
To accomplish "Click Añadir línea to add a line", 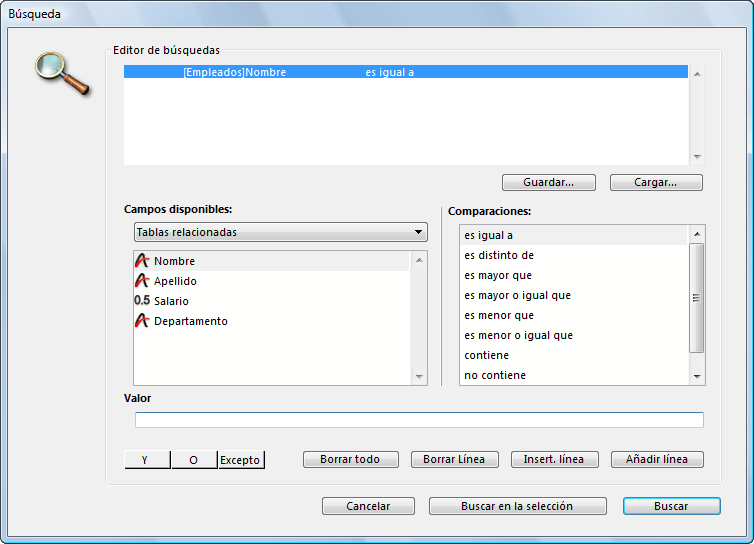I will point(656,460).
